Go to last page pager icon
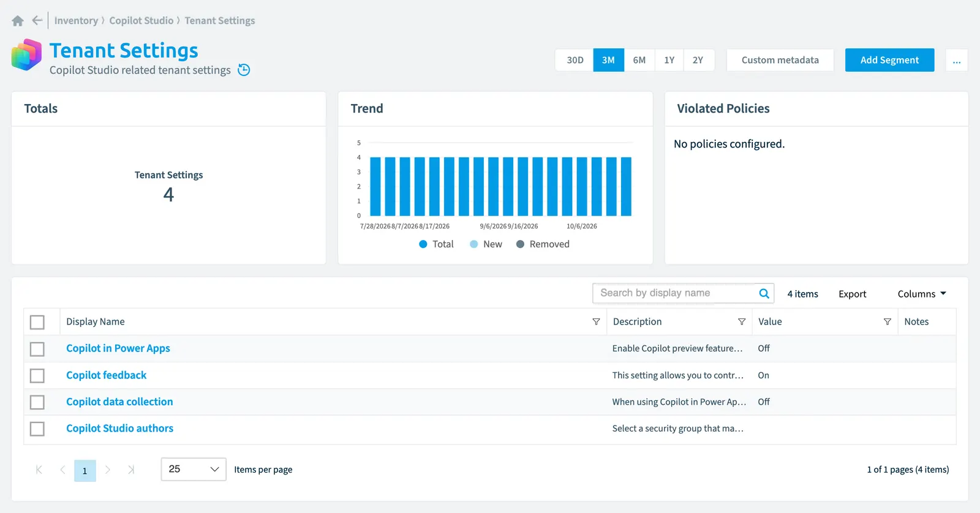980x513 pixels. (131, 470)
